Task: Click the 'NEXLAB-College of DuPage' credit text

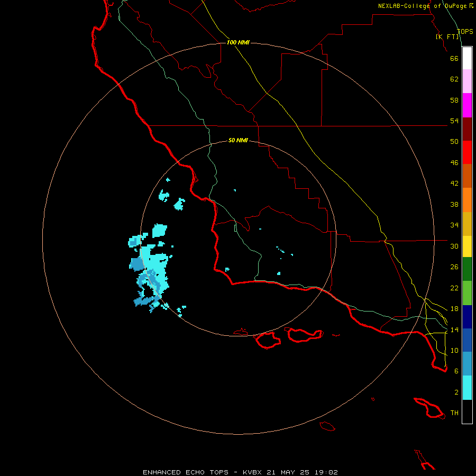Action: click(x=422, y=6)
